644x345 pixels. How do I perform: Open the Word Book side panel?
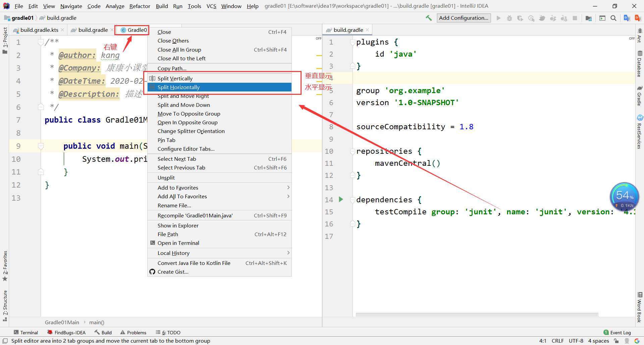pos(640,307)
